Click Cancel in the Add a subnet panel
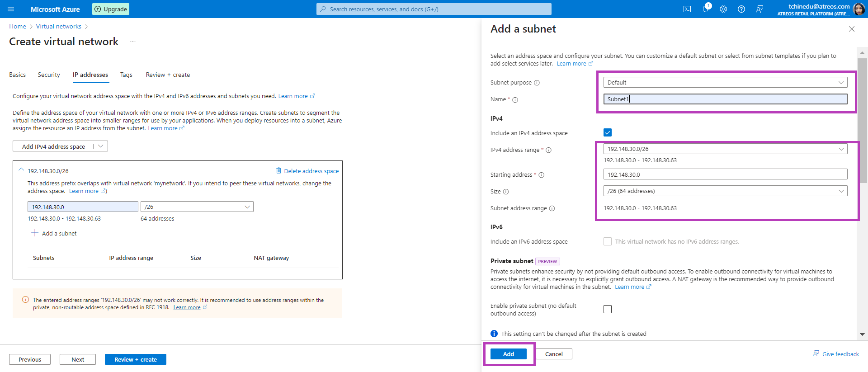 tap(554, 354)
